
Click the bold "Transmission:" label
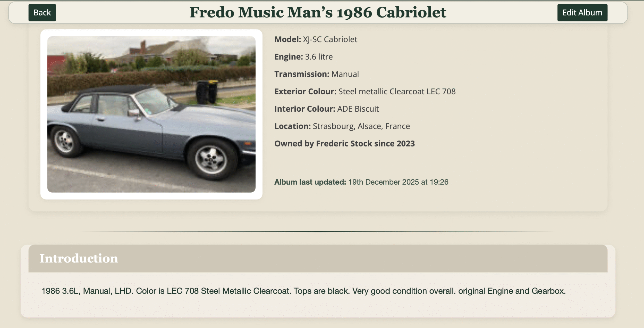point(302,74)
